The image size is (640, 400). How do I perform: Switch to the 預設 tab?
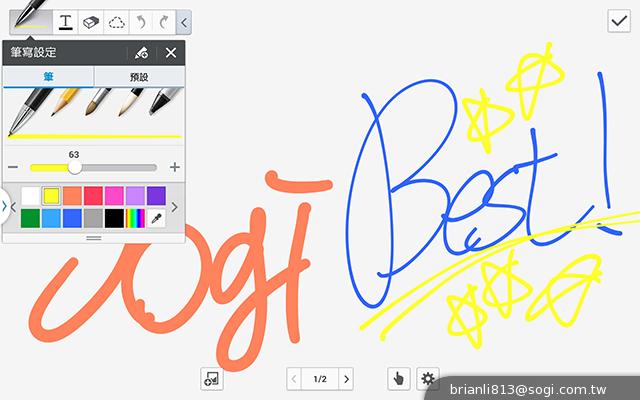[x=138, y=77]
